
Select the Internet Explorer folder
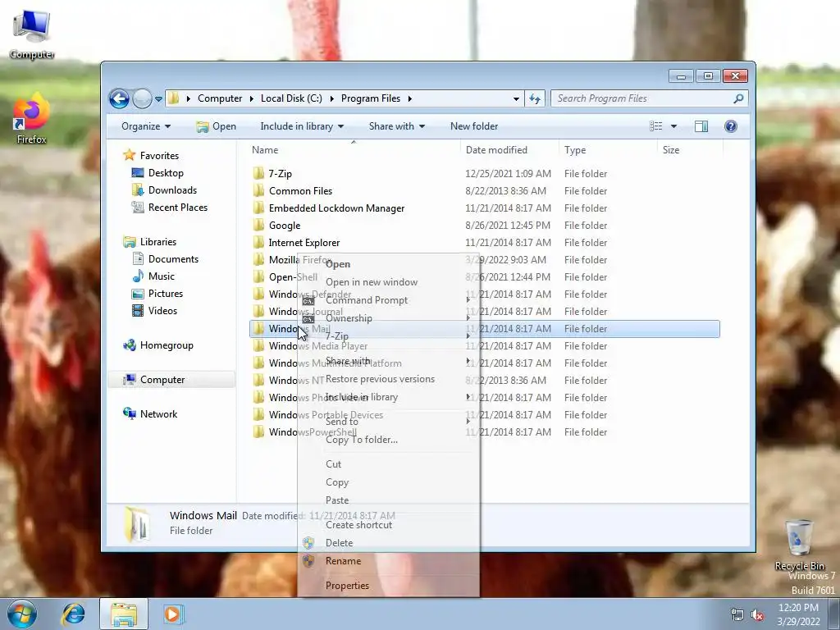(304, 243)
